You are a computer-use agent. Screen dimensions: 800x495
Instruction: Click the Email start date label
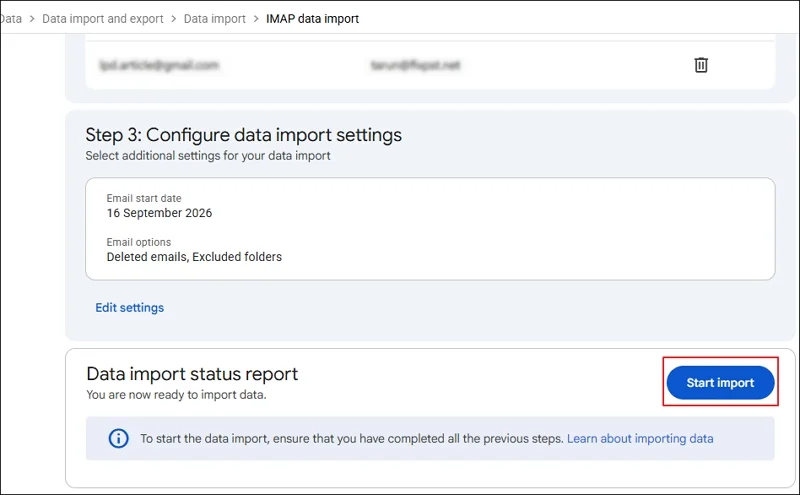(144, 198)
